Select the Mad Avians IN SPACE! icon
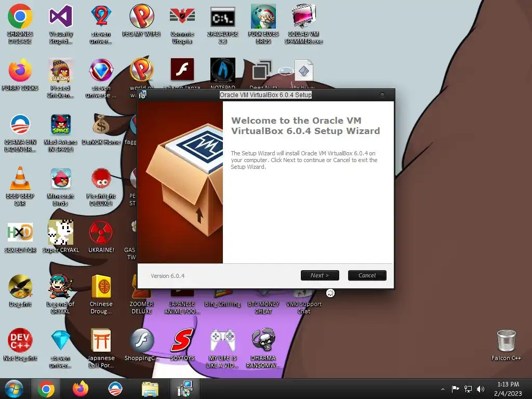Viewport: 532px width, 399px height. [60, 132]
